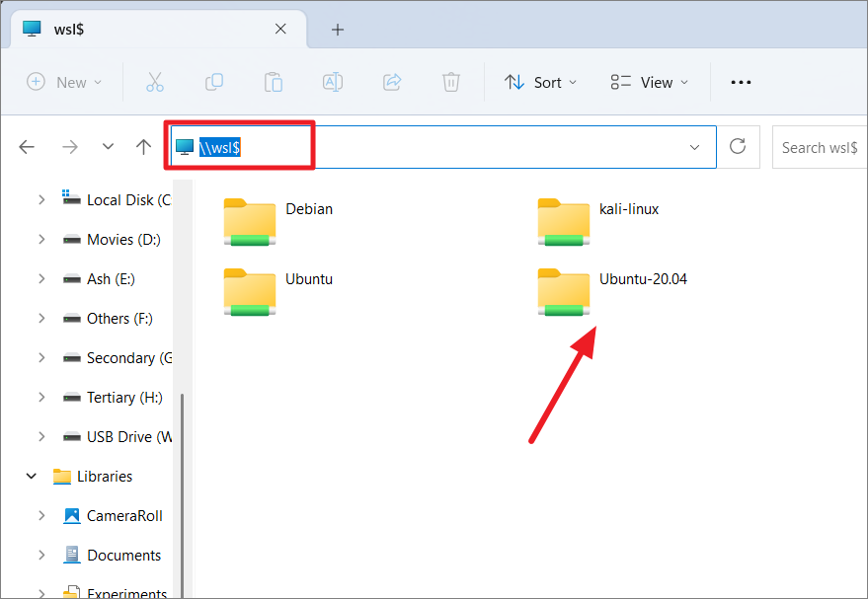The width and height of the screenshot is (868, 599).
Task: Expand the Tertiary (H:) tree node
Action: 41,397
